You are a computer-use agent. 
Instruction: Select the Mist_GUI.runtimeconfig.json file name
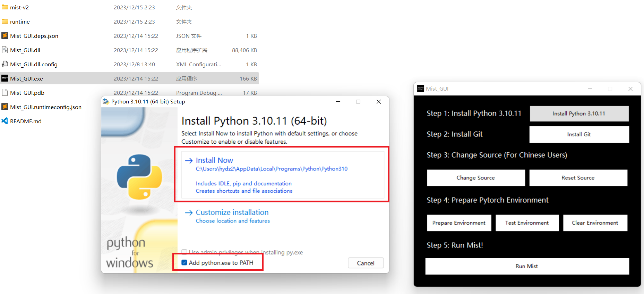46,107
